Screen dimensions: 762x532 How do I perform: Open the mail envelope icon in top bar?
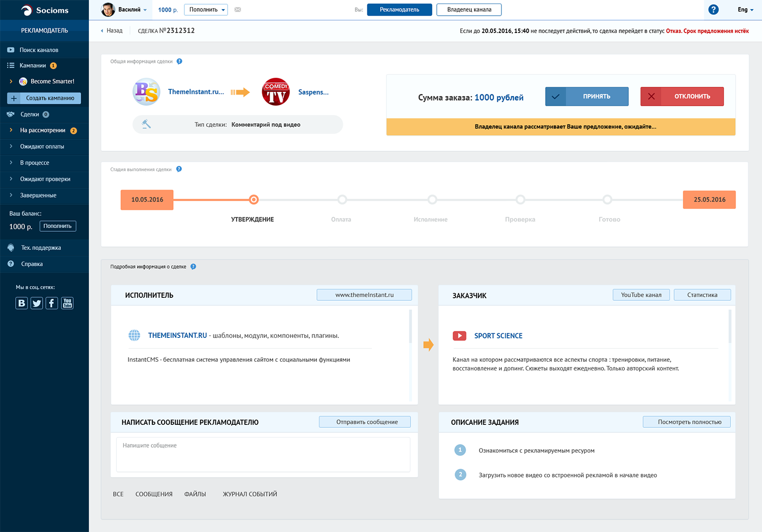(x=238, y=10)
